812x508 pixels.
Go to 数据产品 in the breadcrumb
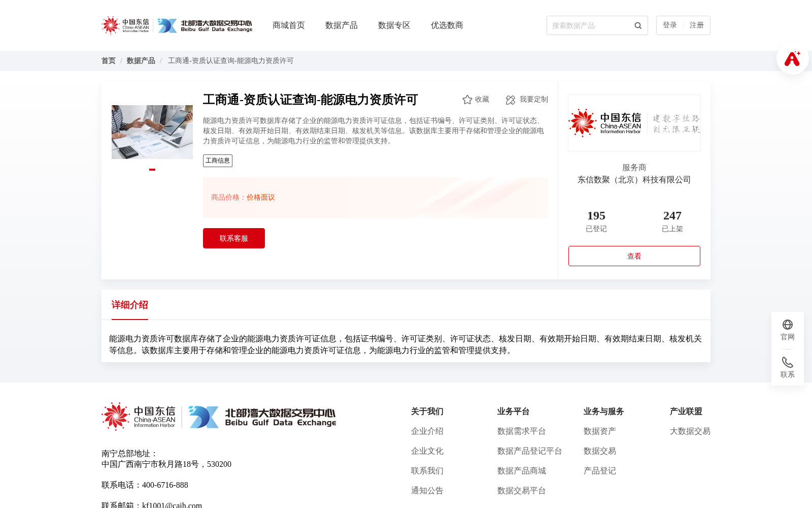click(141, 61)
